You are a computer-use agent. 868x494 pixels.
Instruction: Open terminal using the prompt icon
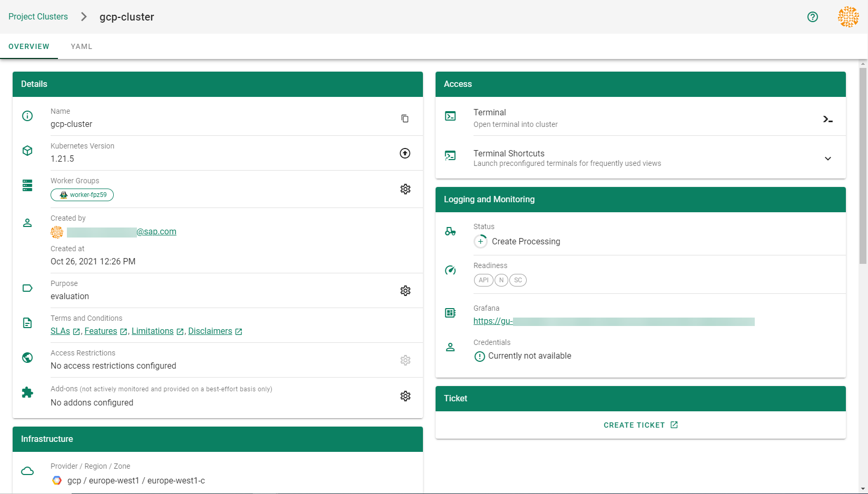pyautogui.click(x=827, y=120)
